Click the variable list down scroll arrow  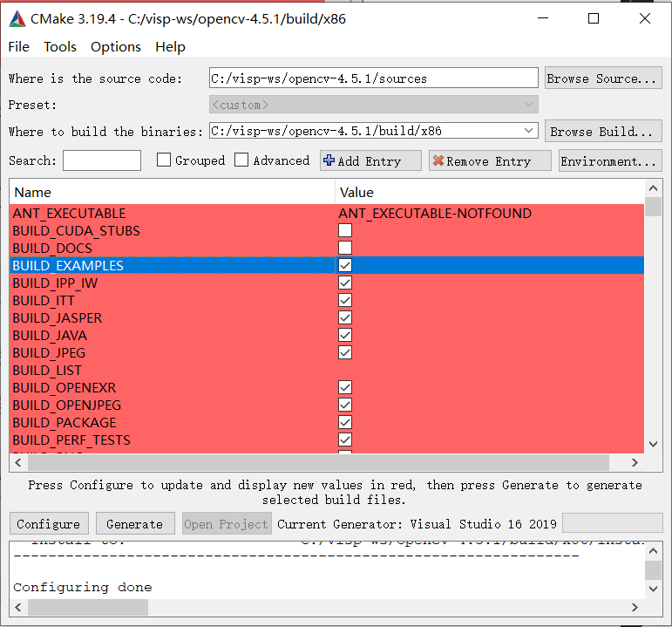pyautogui.click(x=653, y=444)
